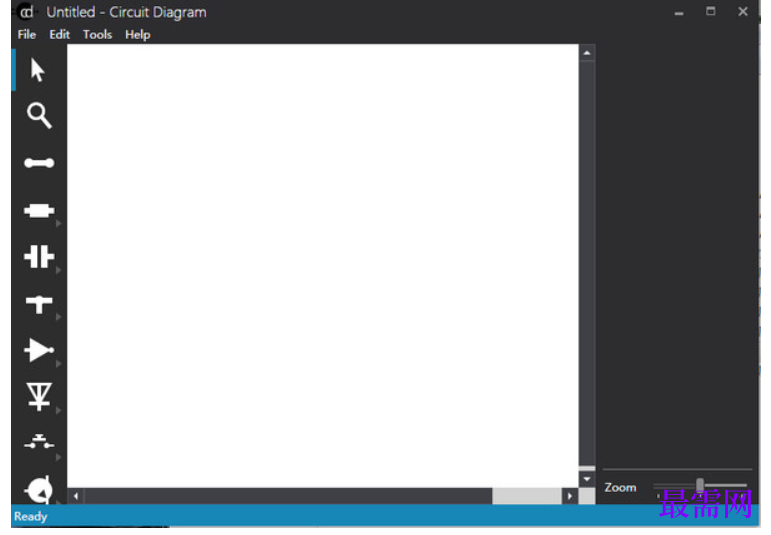Viewport: 771px width, 535px height.
Task: Select the pointer arrow tool
Action: click(38, 70)
